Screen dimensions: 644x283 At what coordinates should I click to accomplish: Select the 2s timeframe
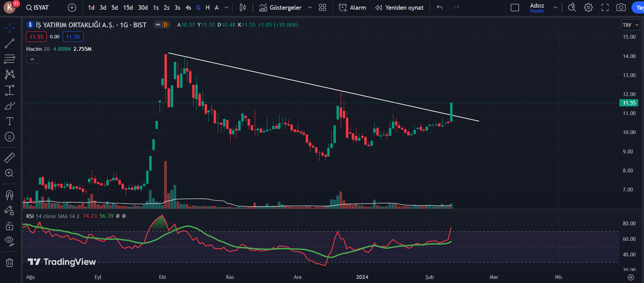167,8
